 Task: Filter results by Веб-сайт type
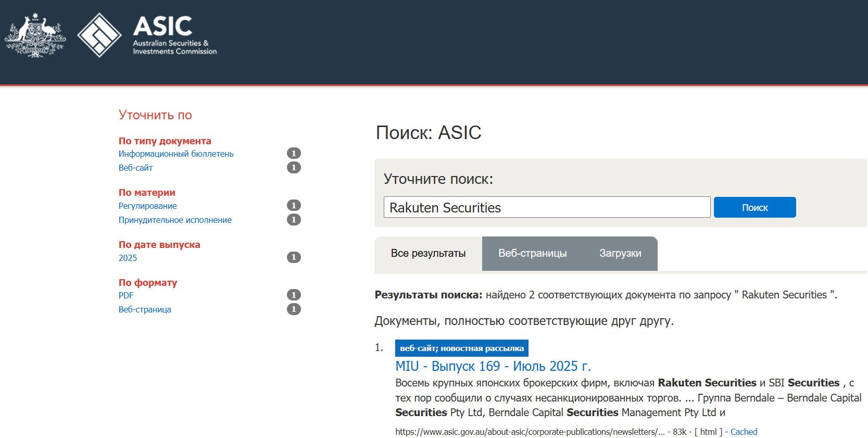(x=135, y=168)
